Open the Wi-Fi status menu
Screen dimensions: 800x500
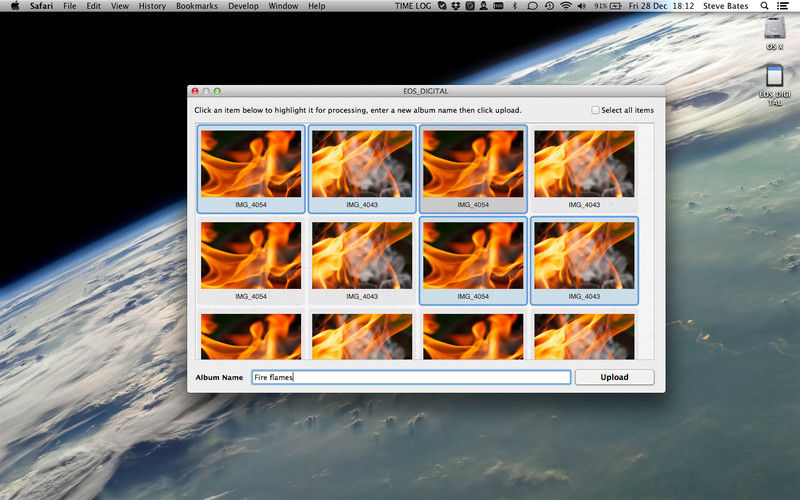click(x=565, y=6)
